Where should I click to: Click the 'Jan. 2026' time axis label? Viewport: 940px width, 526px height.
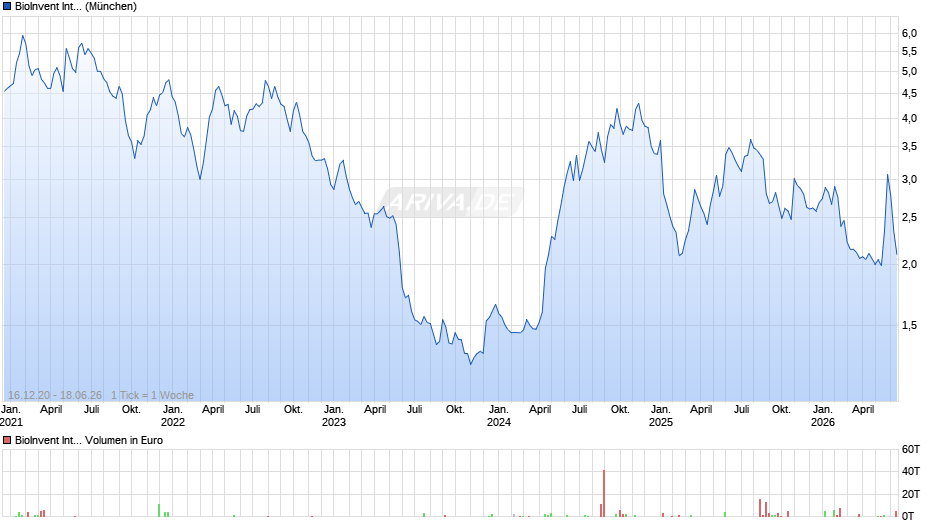(822, 416)
